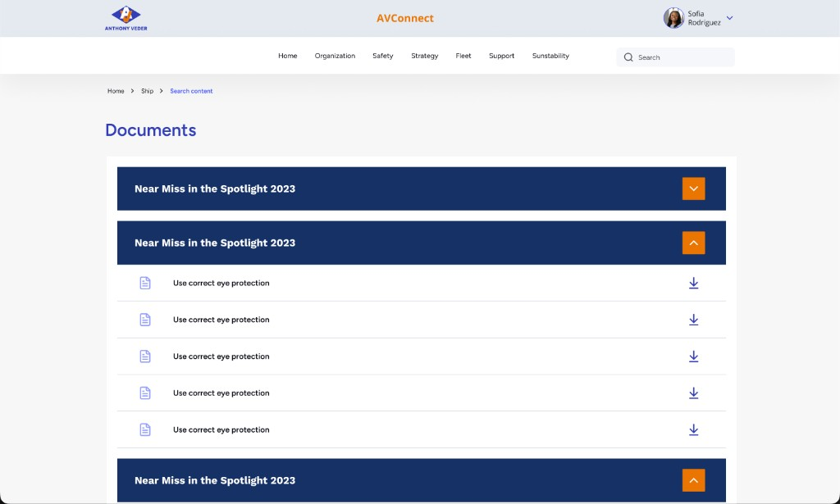Open the Fleet menu

[463, 56]
